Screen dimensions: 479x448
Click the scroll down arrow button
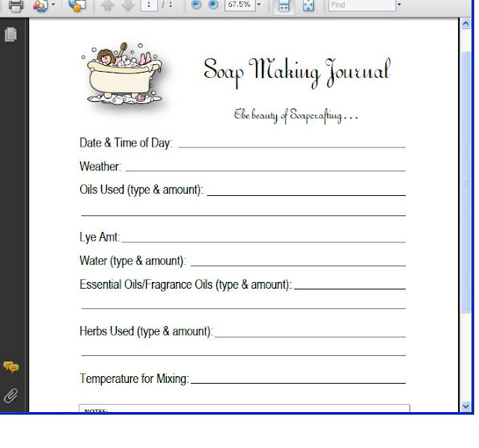[466, 406]
